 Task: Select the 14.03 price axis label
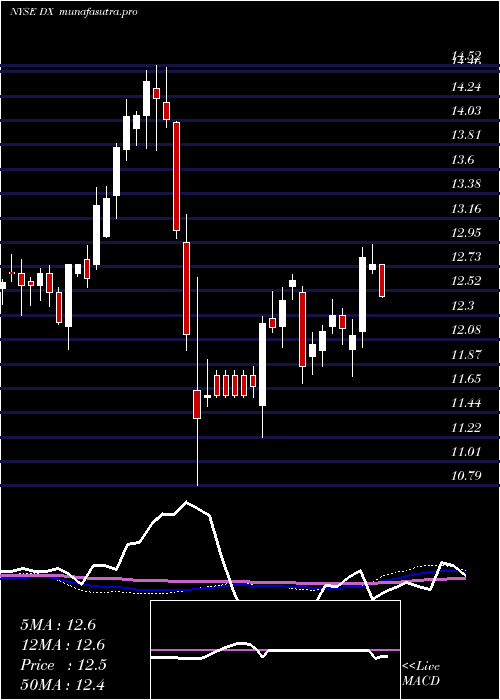pos(467,110)
